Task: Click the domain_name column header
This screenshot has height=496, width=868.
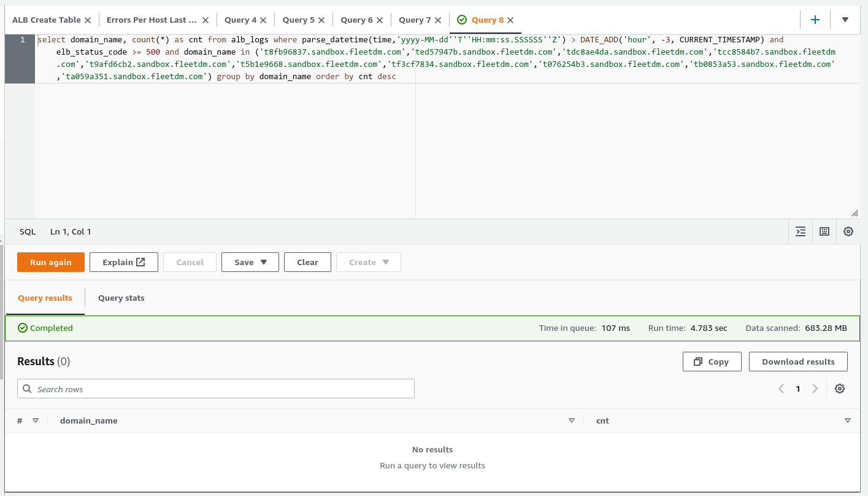Action: 89,420
